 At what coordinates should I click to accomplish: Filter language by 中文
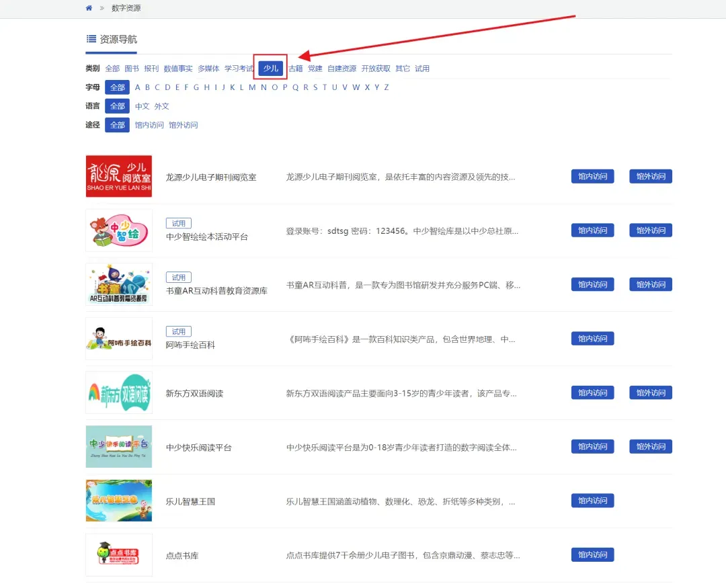(142, 106)
